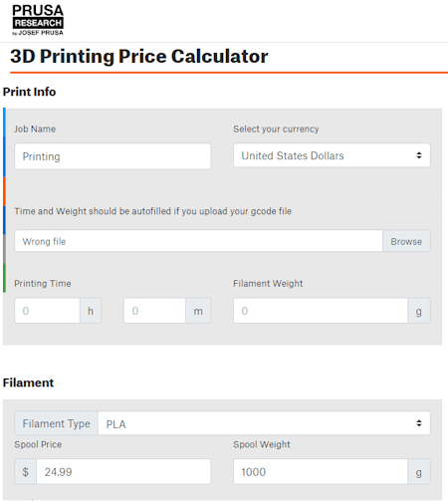Click the 'm' unit label beside minutes
Image resolution: width=448 pixels, height=504 pixels.
click(198, 311)
